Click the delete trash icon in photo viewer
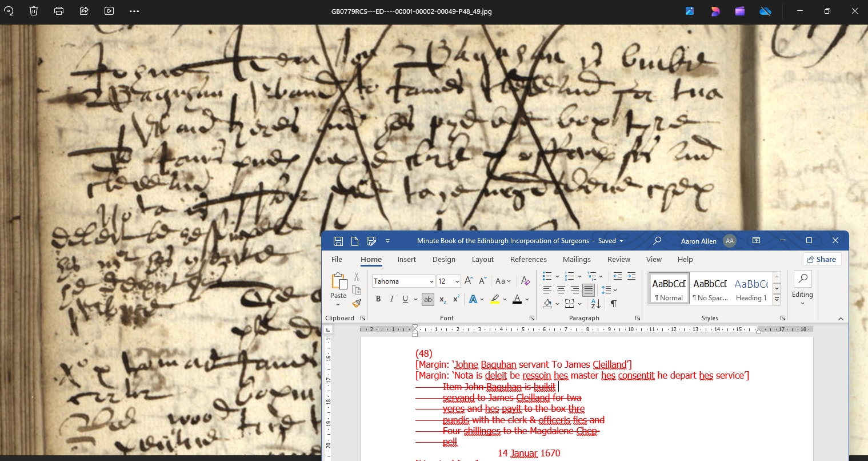 (x=34, y=11)
